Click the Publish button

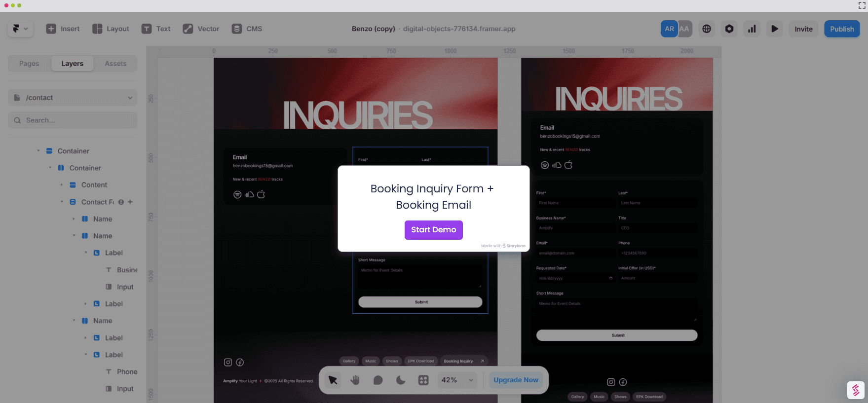point(842,29)
